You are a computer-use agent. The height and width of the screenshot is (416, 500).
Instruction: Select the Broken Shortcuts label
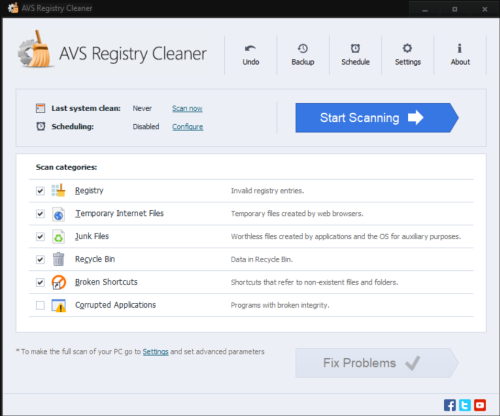click(106, 282)
